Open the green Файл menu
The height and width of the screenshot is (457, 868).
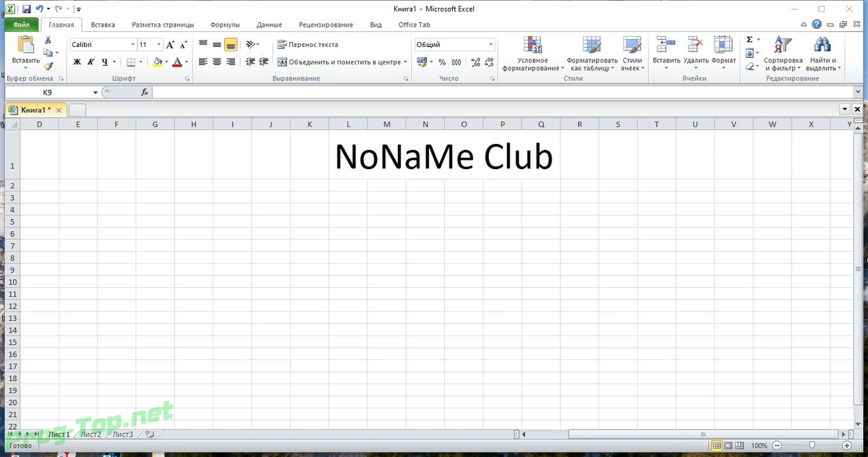pos(21,25)
